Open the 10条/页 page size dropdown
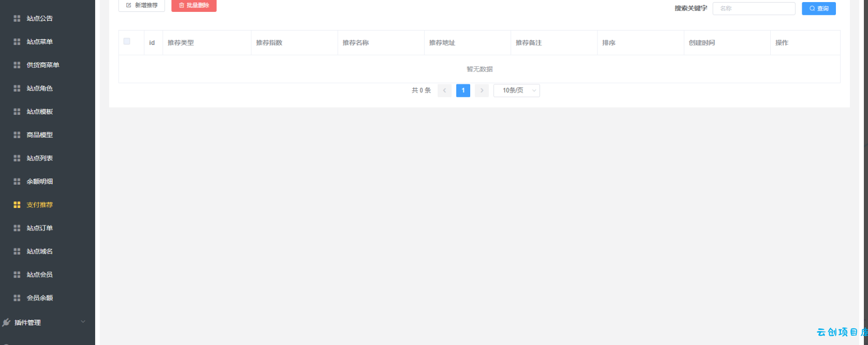The width and height of the screenshot is (868, 345). tap(517, 91)
